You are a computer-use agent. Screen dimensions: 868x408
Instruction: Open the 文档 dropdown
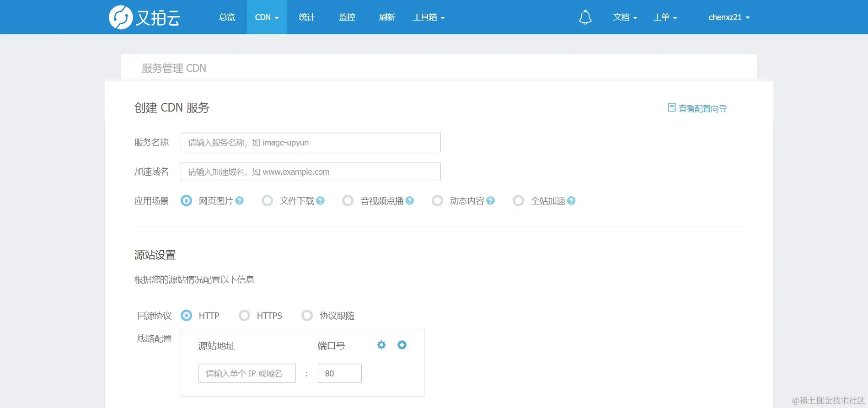pyautogui.click(x=625, y=17)
